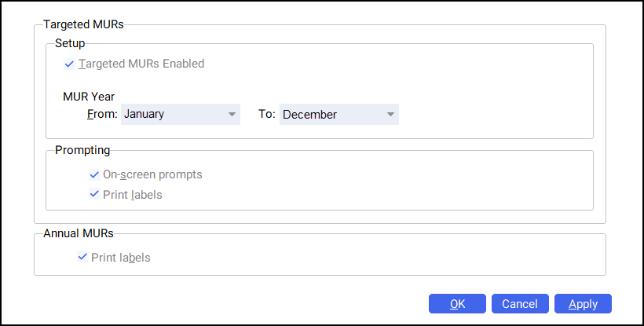Click the "From:" label

click(102, 115)
